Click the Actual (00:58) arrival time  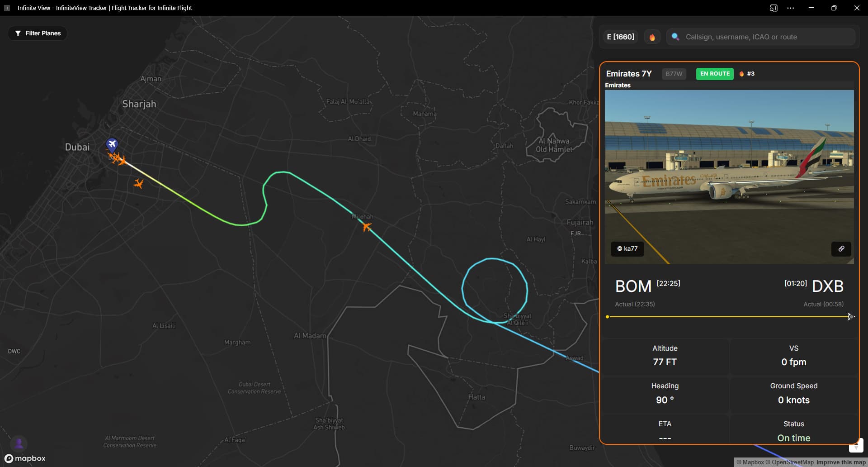(823, 304)
